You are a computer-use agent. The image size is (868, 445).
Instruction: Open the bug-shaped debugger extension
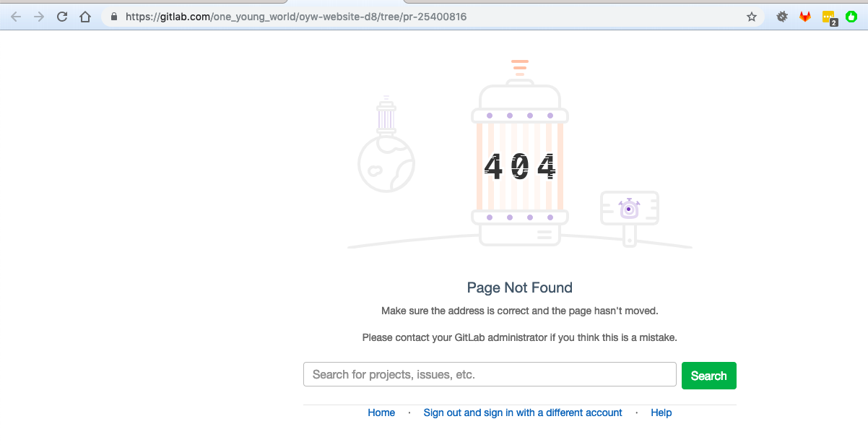click(x=781, y=16)
